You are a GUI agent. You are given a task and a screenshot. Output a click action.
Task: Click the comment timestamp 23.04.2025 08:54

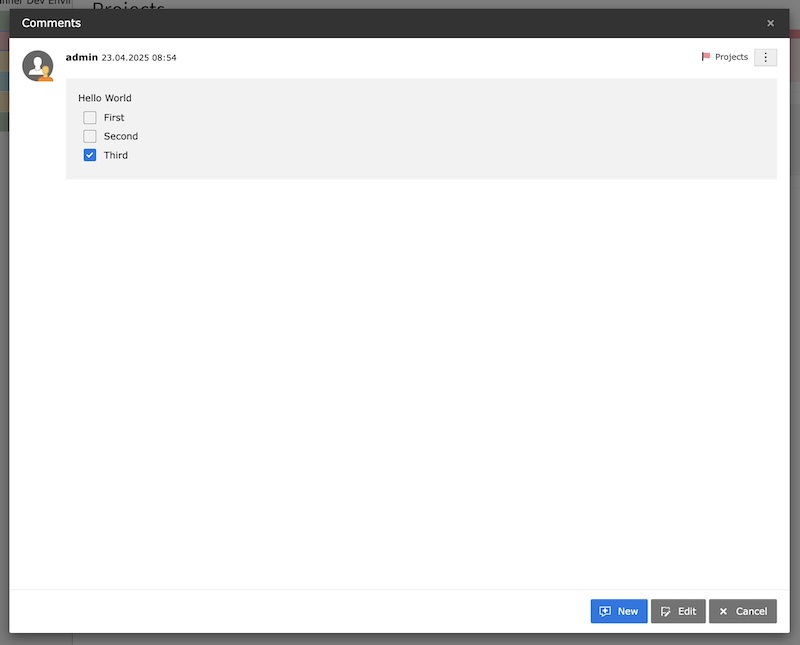pyautogui.click(x=139, y=58)
